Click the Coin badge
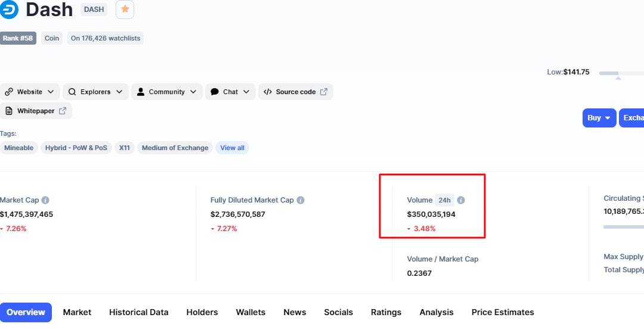 52,38
